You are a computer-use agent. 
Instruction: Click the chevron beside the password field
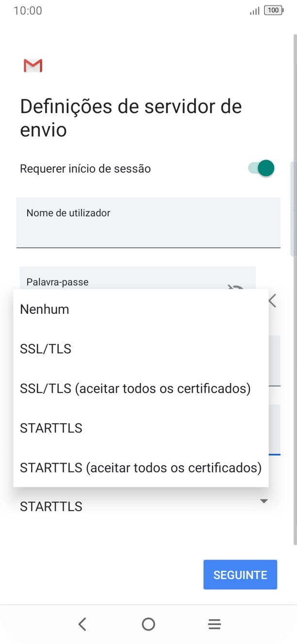[272, 300]
